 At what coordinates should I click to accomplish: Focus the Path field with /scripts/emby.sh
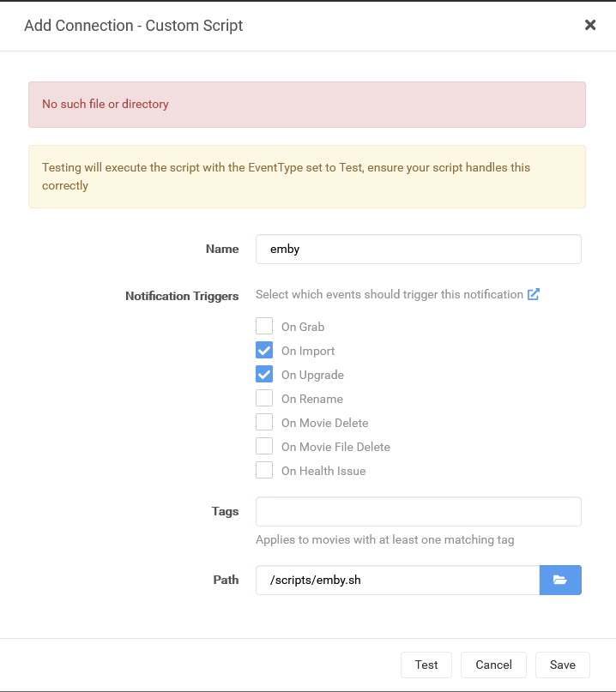[x=398, y=580]
